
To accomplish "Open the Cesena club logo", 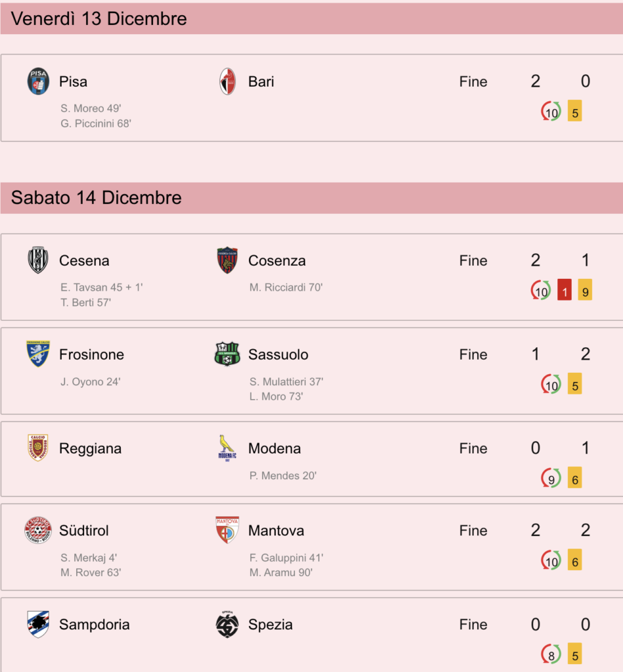I will point(38,260).
